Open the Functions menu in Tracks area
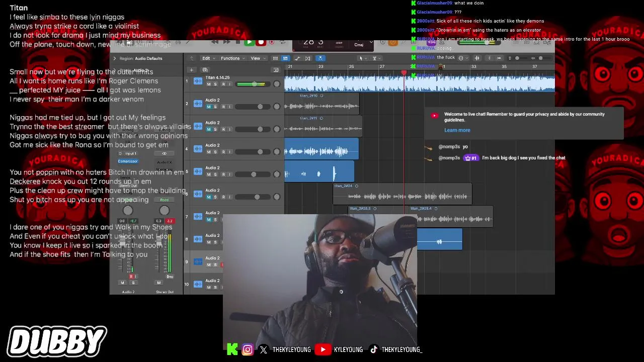The image size is (644, 362). point(232,58)
